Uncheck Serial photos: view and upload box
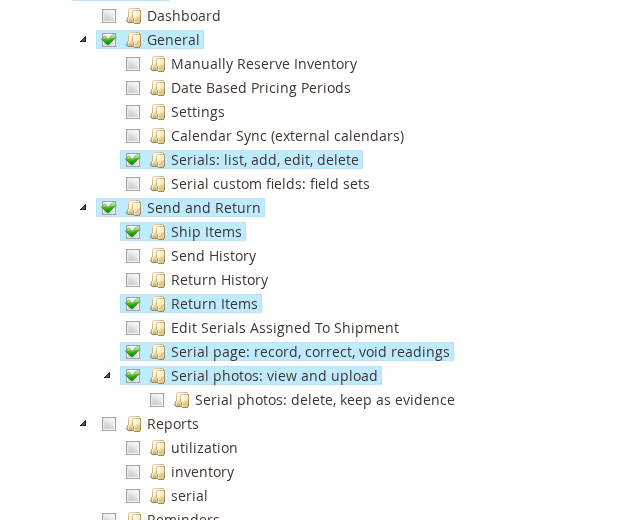620x520 pixels. [133, 376]
